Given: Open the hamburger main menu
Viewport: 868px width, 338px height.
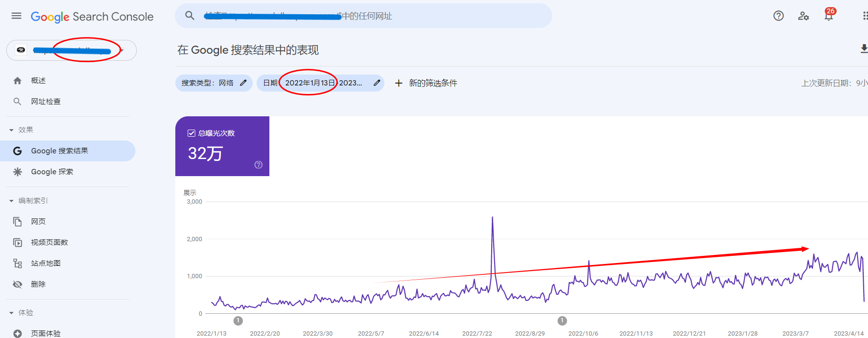Looking at the screenshot, I should (x=16, y=16).
